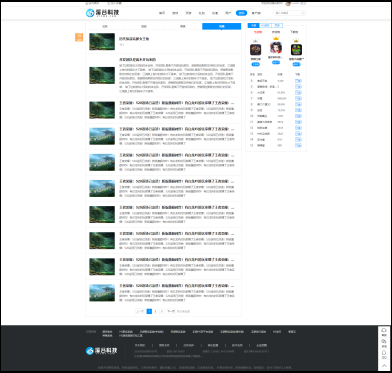Open the first article's green forest thumbnail

[x=102, y=42]
